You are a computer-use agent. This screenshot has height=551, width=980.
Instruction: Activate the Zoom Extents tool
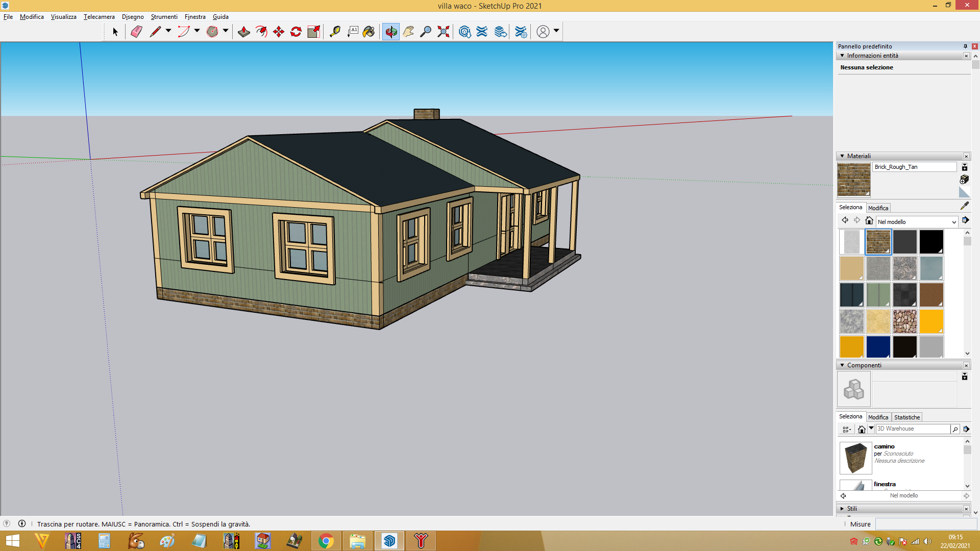(444, 32)
